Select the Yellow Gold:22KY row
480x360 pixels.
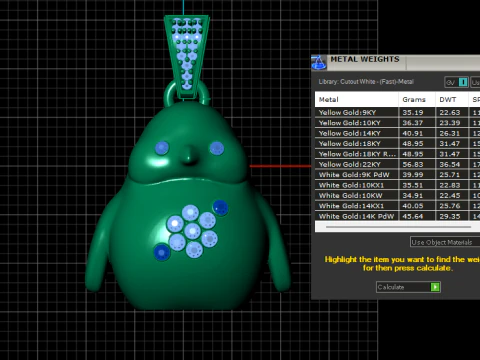(x=397, y=164)
